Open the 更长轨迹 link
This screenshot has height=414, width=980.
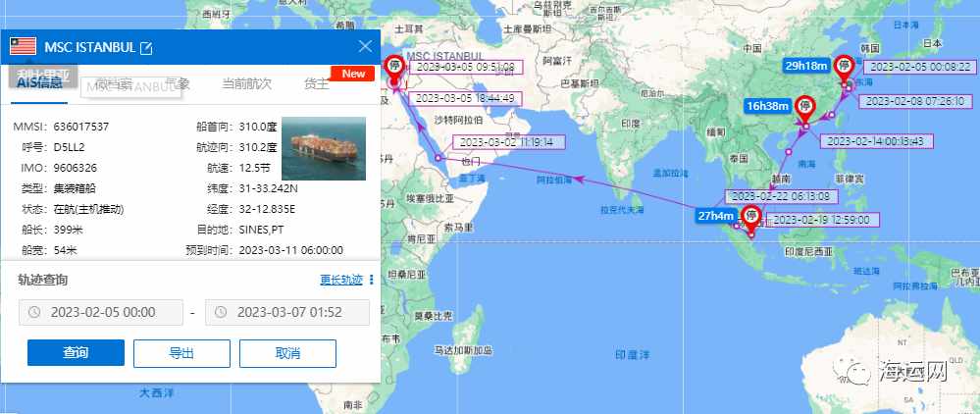click(x=341, y=280)
